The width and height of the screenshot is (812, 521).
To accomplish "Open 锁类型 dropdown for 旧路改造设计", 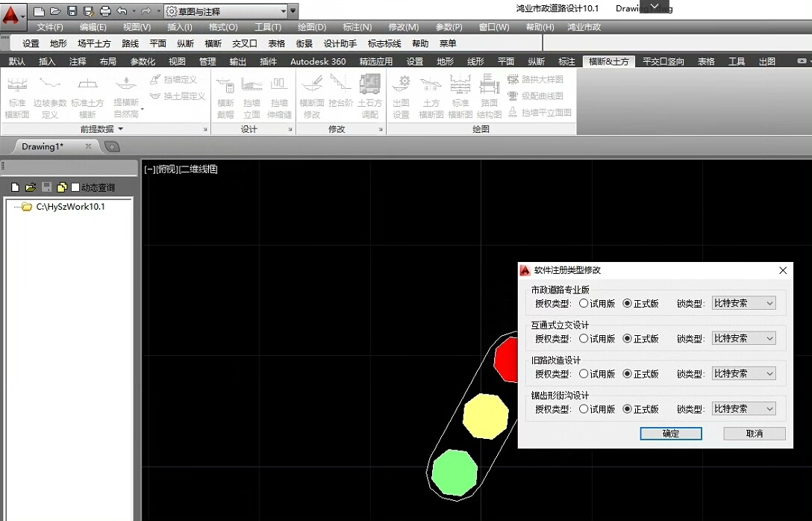I will tap(743, 373).
